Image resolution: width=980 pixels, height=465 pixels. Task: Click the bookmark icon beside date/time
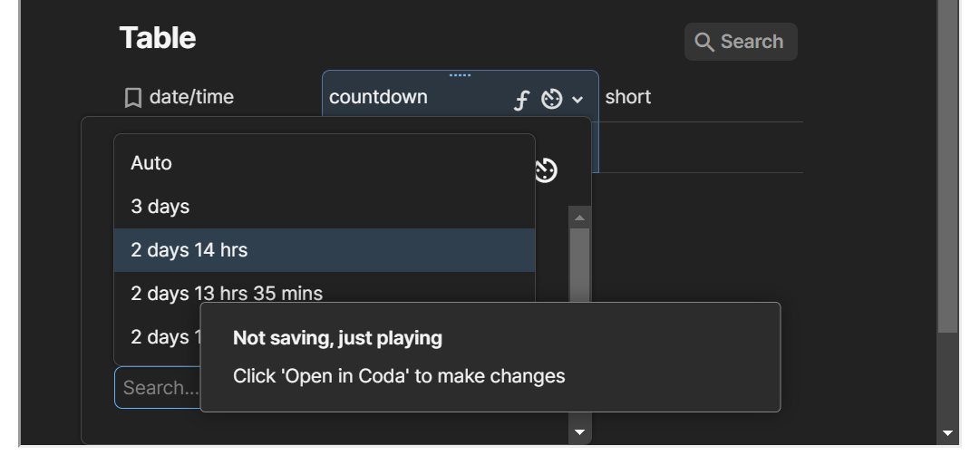click(133, 98)
